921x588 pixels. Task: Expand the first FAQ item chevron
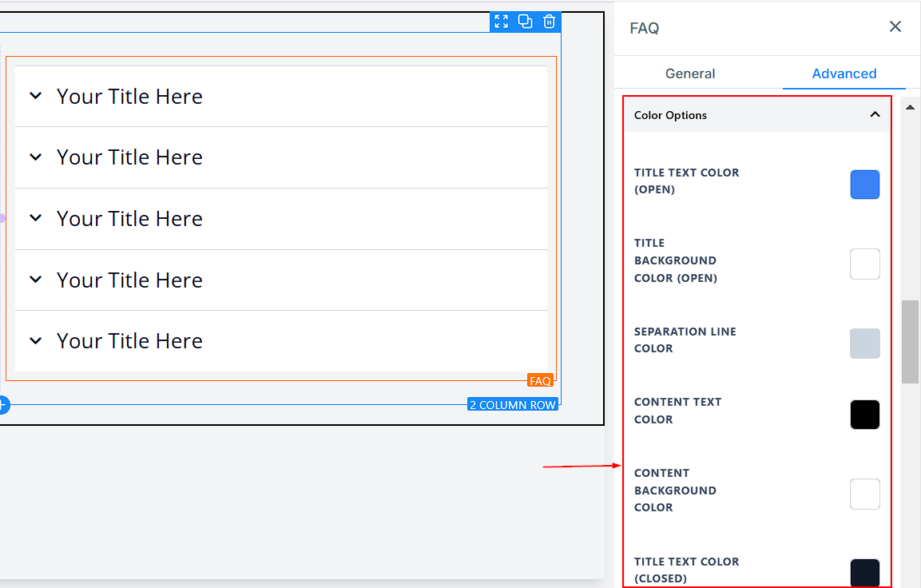pyautogui.click(x=35, y=96)
